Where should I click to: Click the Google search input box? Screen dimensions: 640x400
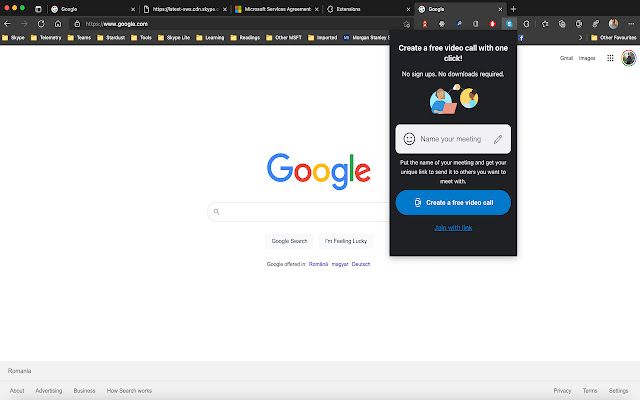point(300,211)
